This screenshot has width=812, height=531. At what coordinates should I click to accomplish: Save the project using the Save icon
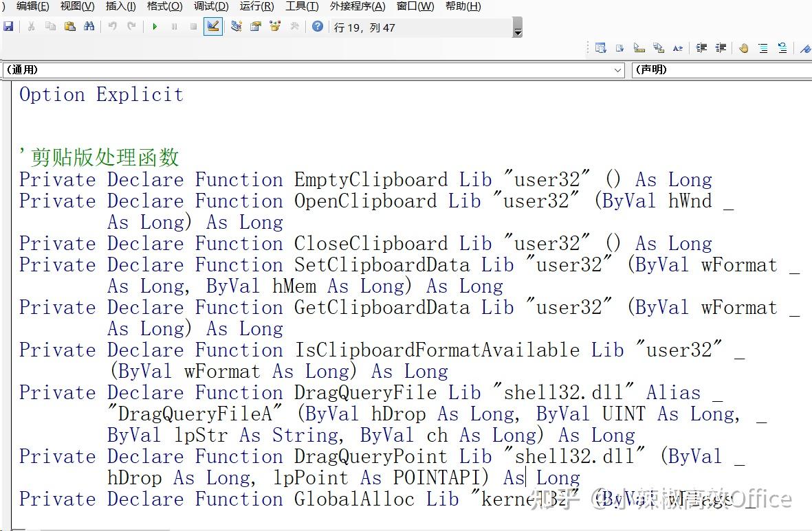pos(9,26)
